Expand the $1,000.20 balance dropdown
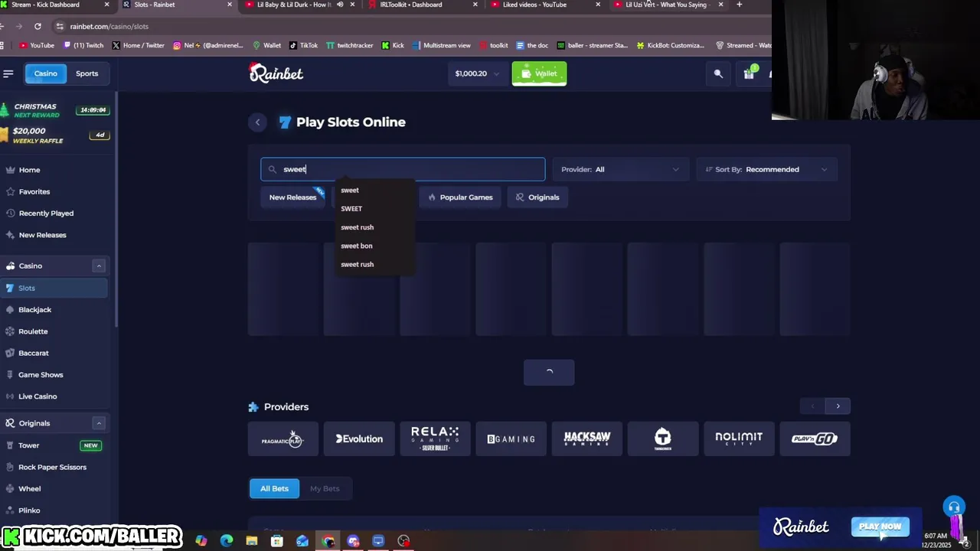Screen dimensions: 980x551 point(477,73)
